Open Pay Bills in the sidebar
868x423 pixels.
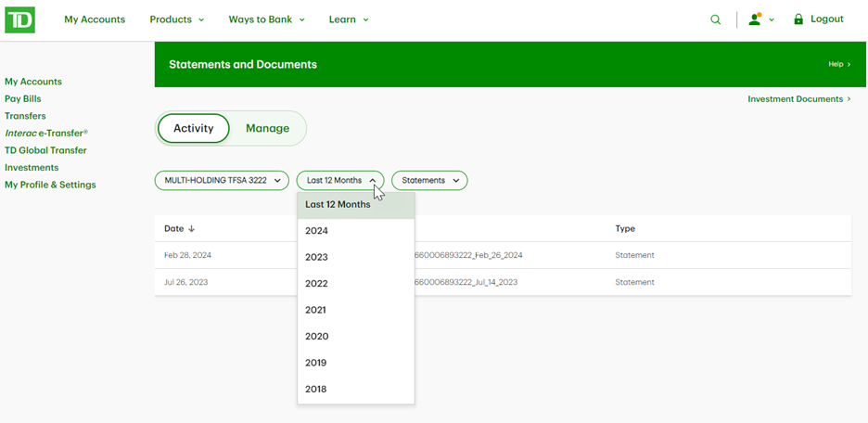[22, 98]
